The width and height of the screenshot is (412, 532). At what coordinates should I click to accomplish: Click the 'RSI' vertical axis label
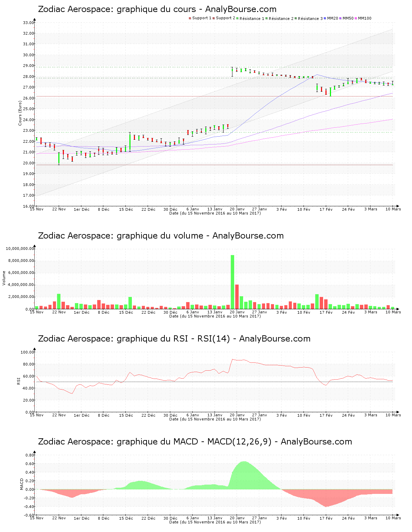(x=19, y=381)
